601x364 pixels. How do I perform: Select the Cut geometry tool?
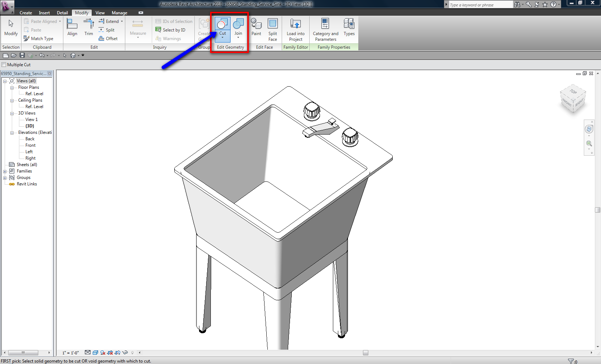(222, 27)
